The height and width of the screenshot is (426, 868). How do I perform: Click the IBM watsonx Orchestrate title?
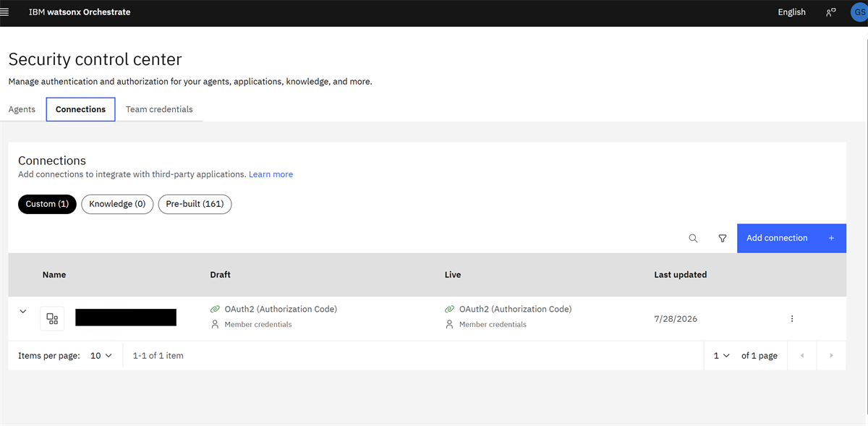click(x=80, y=12)
